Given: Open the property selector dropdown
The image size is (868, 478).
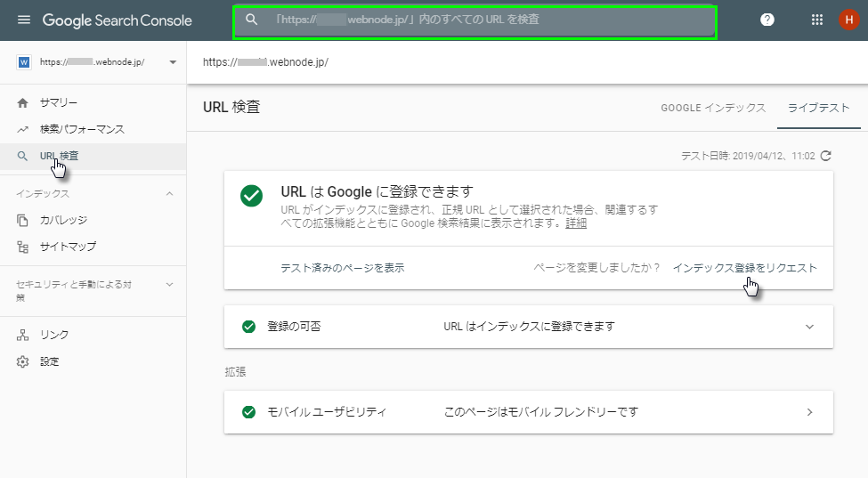Looking at the screenshot, I should (173, 62).
